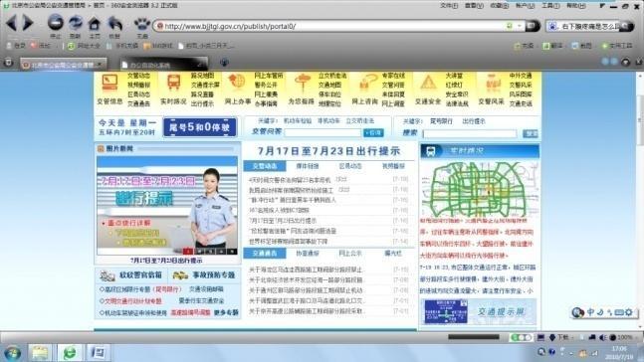644x362 pixels.
Task: Open the new-tab icon after the tabs
Action: coord(224,63)
